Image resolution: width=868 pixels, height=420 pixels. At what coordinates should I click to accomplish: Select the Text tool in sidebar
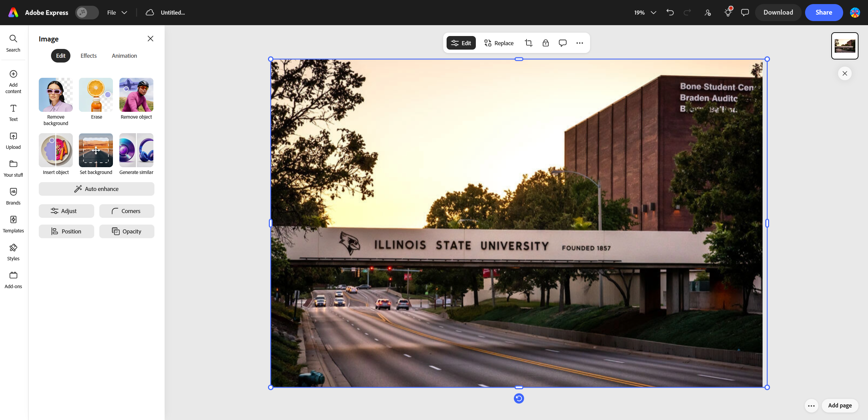pyautogui.click(x=13, y=113)
